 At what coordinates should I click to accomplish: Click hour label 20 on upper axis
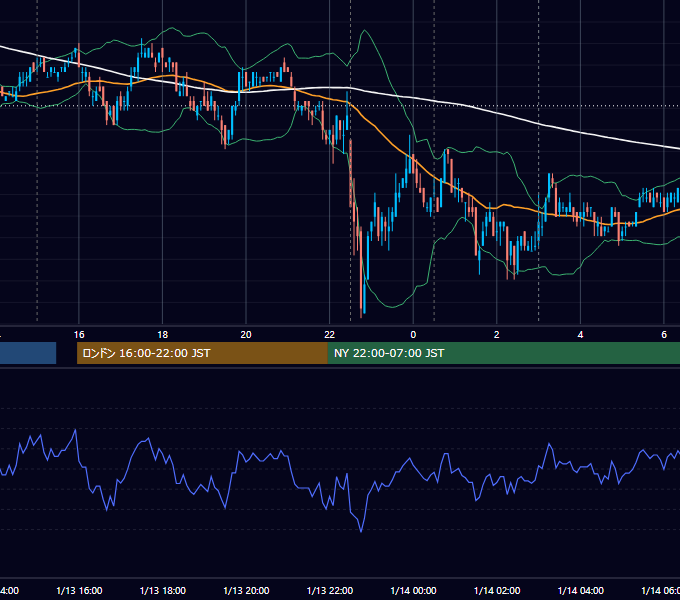click(246, 335)
